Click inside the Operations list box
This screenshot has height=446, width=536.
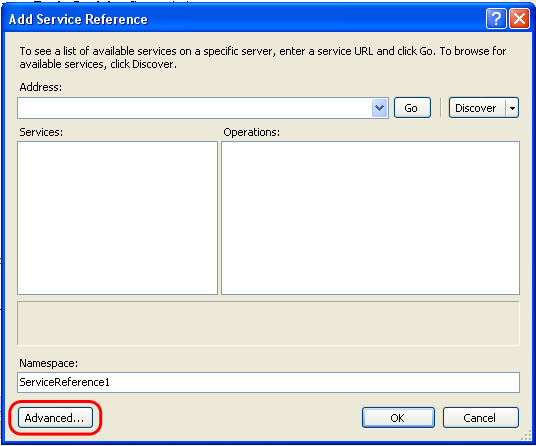point(370,218)
